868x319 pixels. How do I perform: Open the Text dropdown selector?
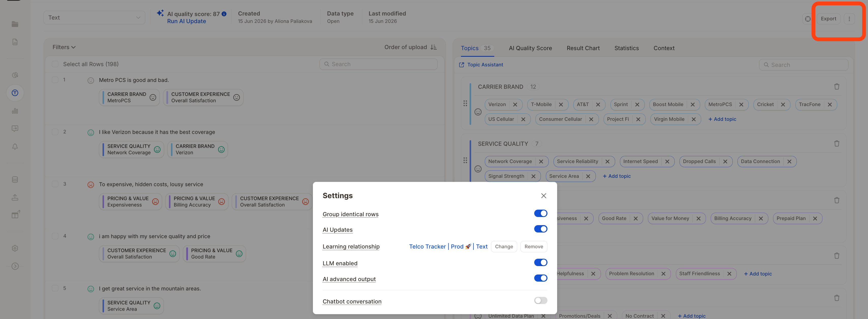tap(94, 18)
